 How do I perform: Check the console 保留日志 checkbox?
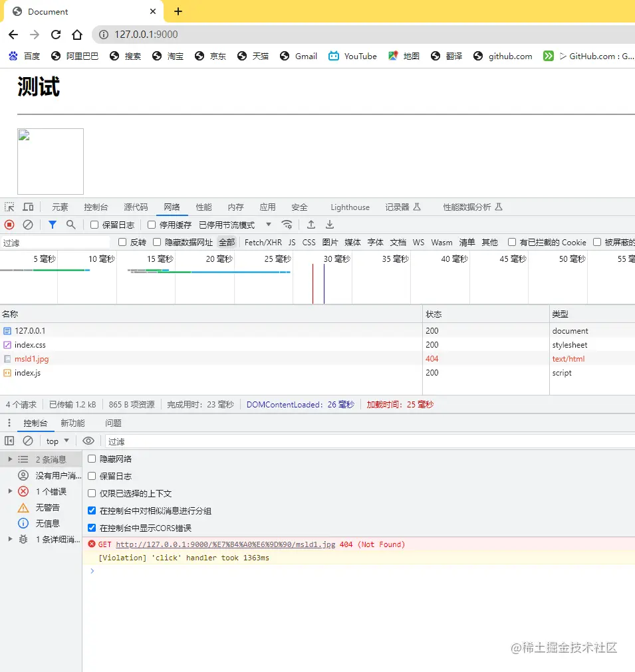tap(92, 476)
